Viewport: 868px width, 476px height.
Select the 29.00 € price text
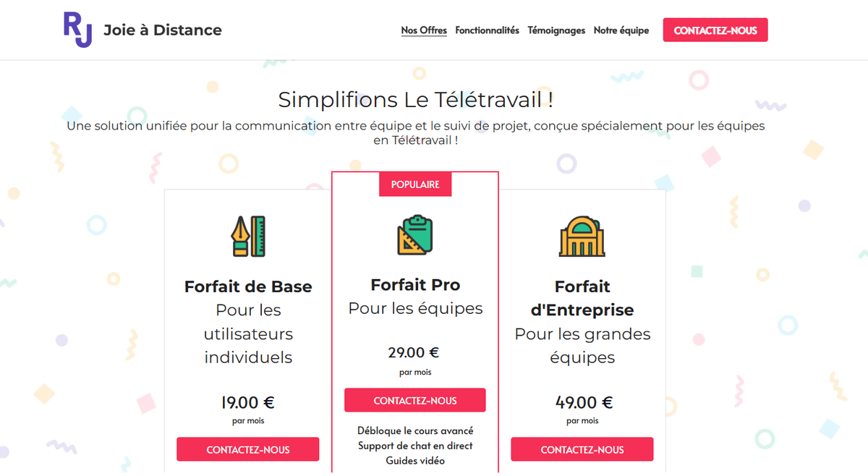click(x=413, y=352)
